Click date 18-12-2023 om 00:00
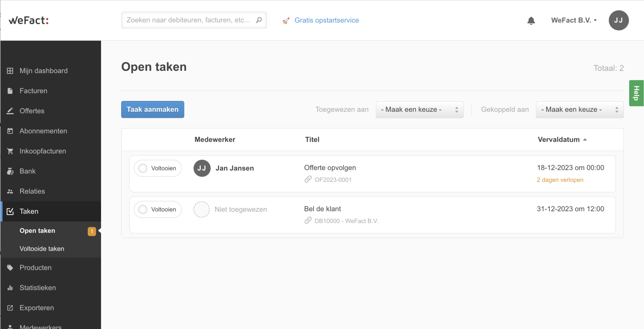Screen dimensions: 644x329 570,168
